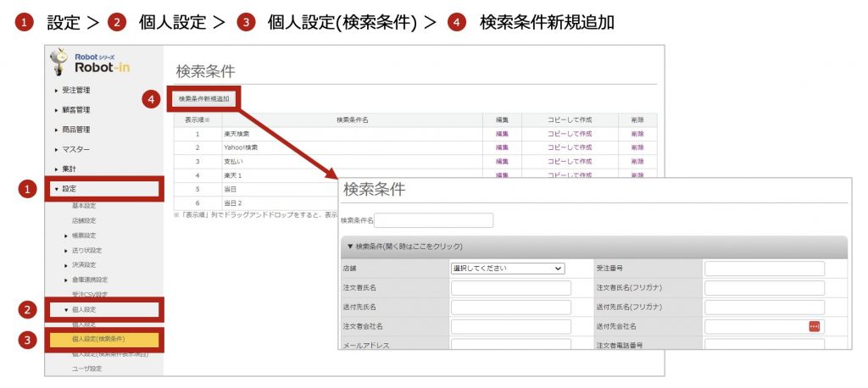
Task: Open 店舗設定 in the sidebar
Action: tap(84, 220)
